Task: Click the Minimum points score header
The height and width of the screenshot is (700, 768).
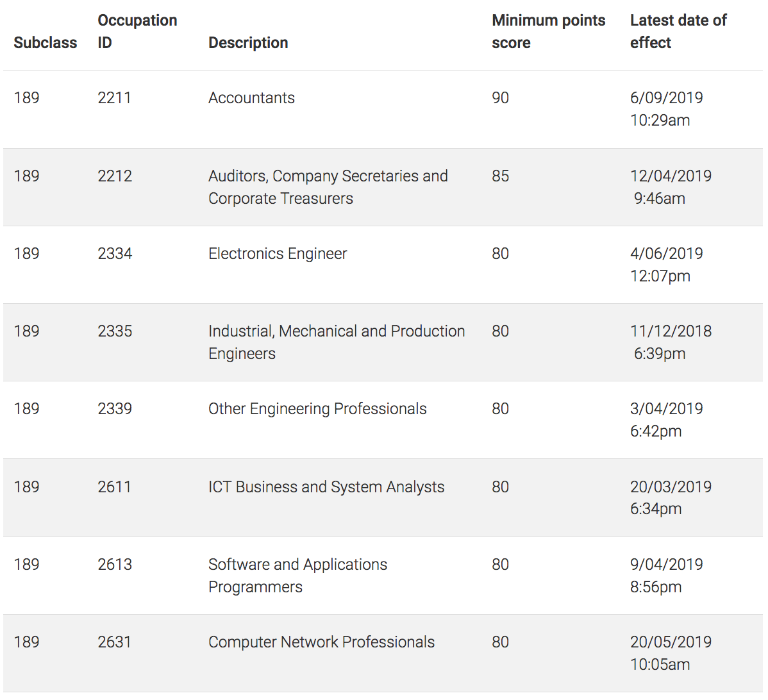Action: (x=548, y=31)
